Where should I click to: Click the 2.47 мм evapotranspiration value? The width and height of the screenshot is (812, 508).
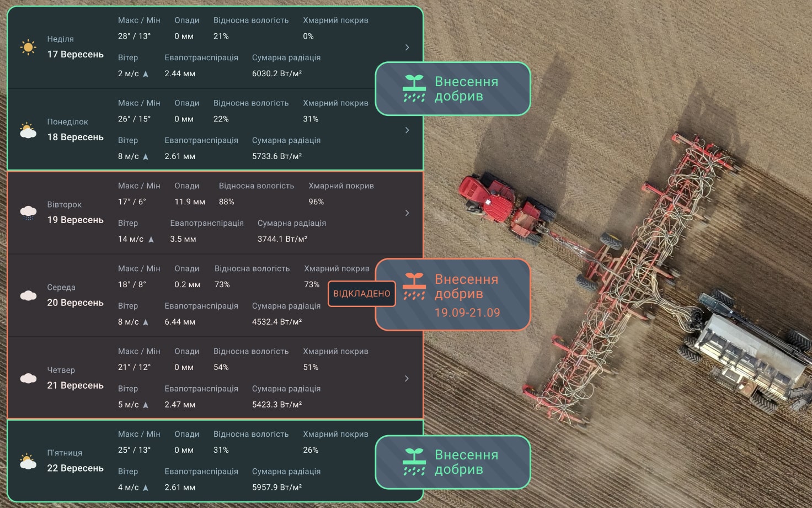[x=180, y=405]
